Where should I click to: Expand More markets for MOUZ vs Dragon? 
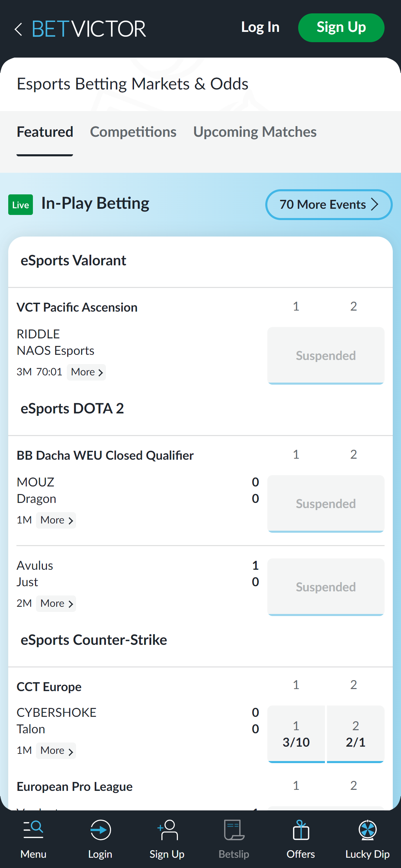(56, 520)
